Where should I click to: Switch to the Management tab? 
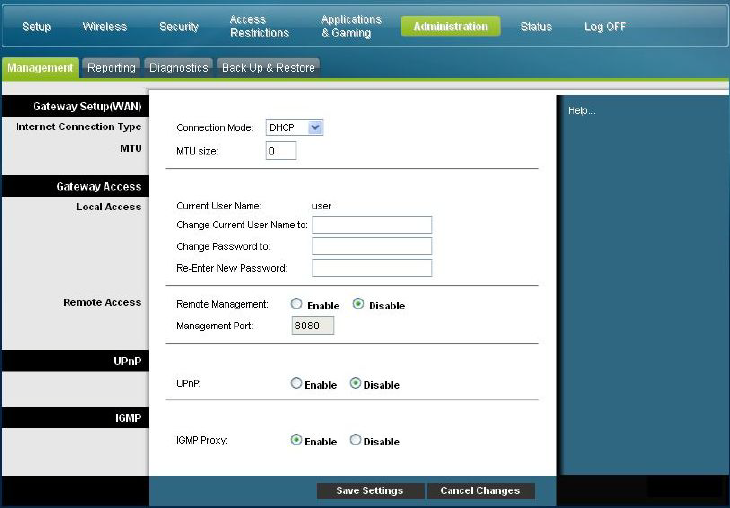[x=40, y=68]
